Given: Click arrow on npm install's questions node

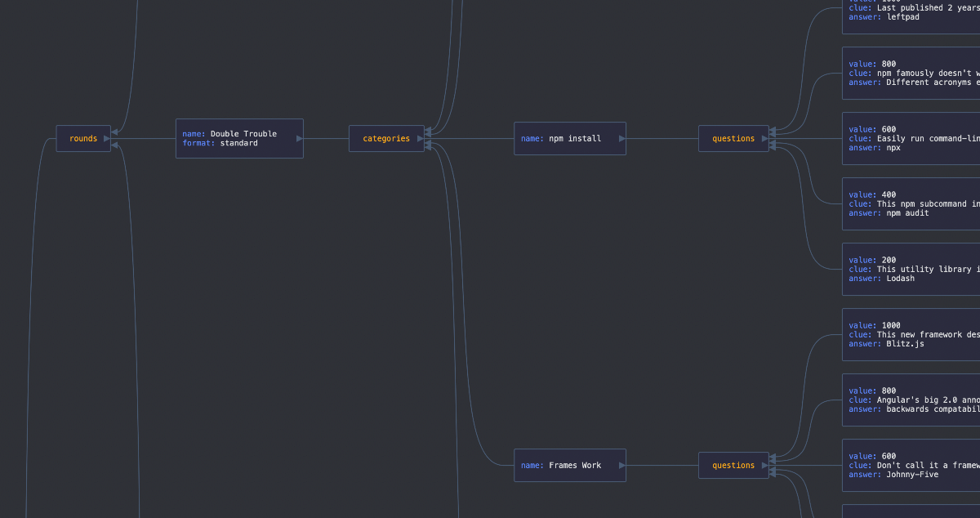Looking at the screenshot, I should point(765,139).
